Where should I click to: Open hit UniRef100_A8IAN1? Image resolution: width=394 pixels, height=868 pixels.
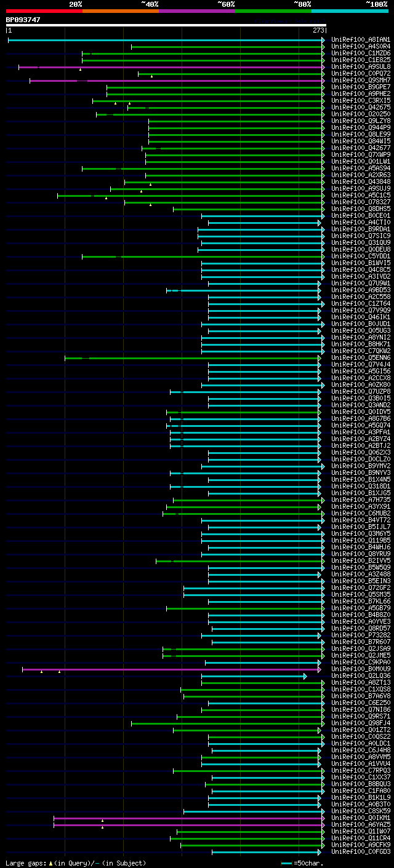tap(361, 40)
